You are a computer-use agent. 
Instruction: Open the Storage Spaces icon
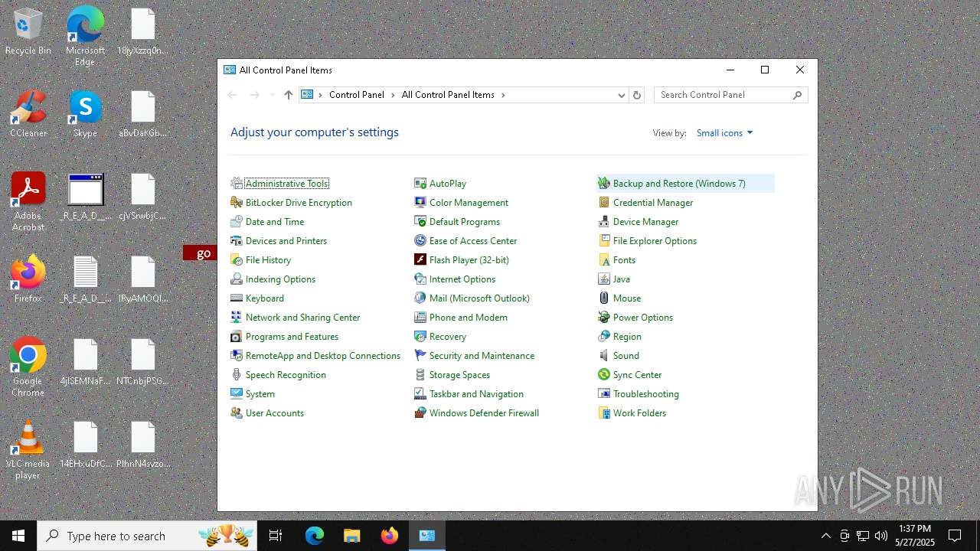[420, 375]
